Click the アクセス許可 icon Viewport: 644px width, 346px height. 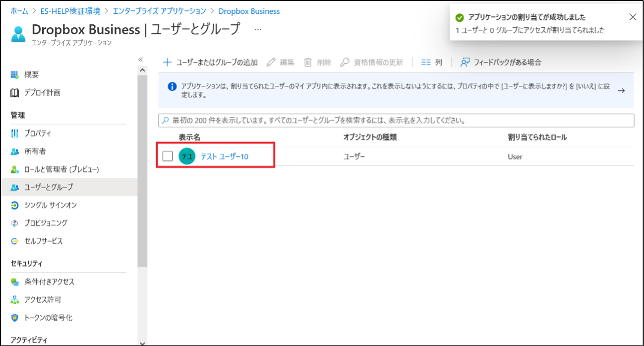15,300
